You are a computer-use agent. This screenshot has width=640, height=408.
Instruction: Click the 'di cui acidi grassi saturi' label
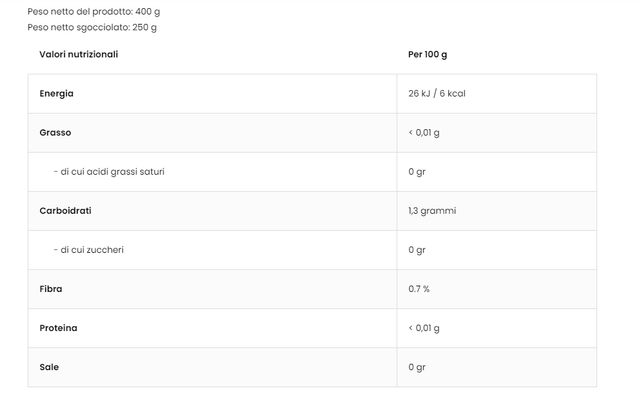(109, 171)
